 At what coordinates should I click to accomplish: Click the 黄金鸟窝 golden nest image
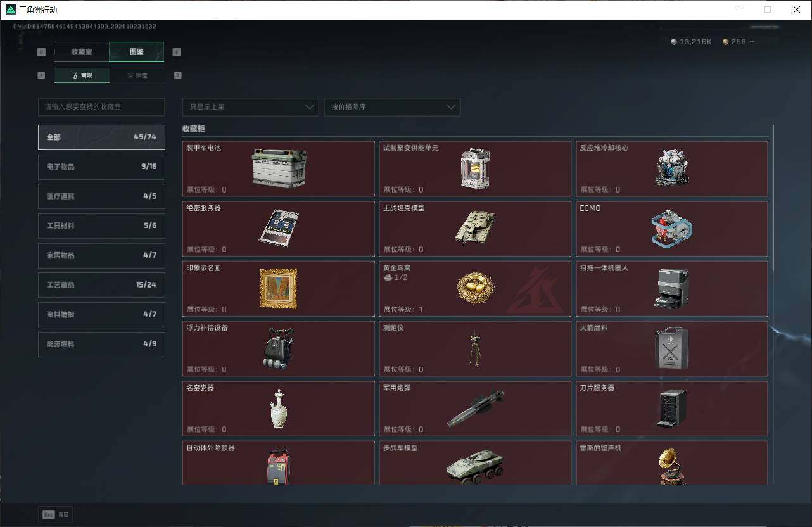click(476, 289)
